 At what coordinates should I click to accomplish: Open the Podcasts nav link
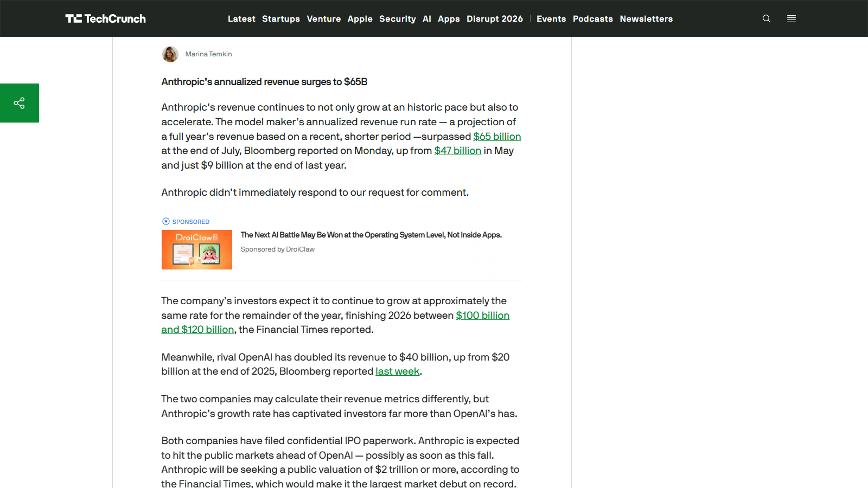(x=593, y=18)
